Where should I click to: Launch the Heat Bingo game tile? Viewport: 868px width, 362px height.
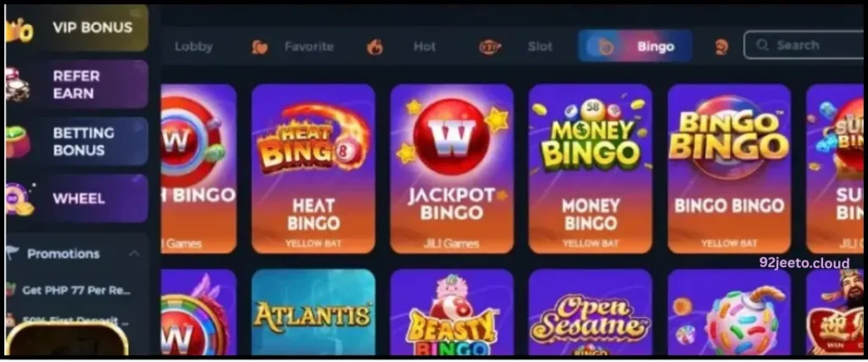(x=314, y=169)
